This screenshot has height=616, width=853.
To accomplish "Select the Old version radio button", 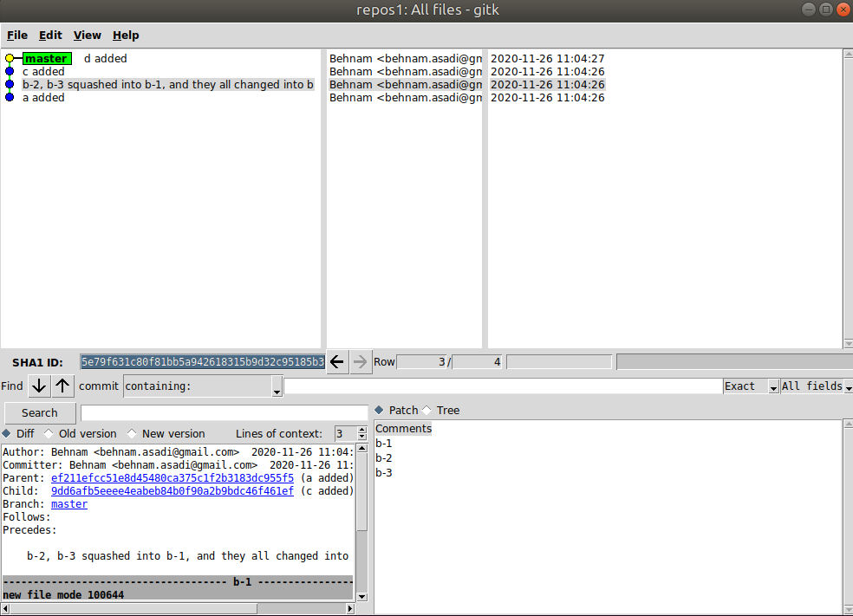I will [49, 433].
